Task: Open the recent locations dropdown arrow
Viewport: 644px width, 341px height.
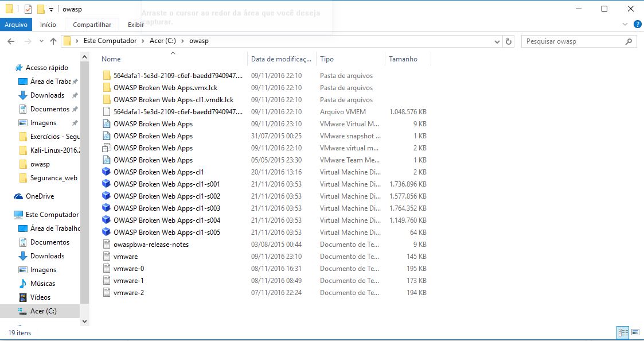Action: click(x=41, y=41)
